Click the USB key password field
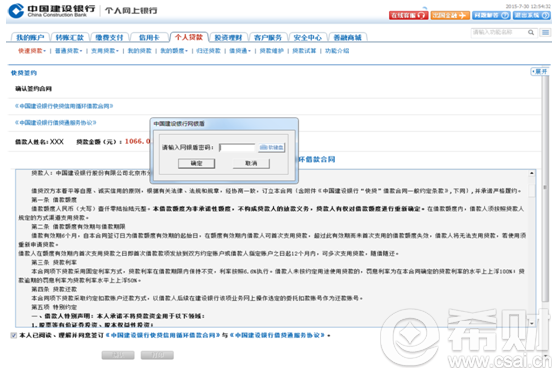This screenshot has width=552, height=368. tap(237, 147)
